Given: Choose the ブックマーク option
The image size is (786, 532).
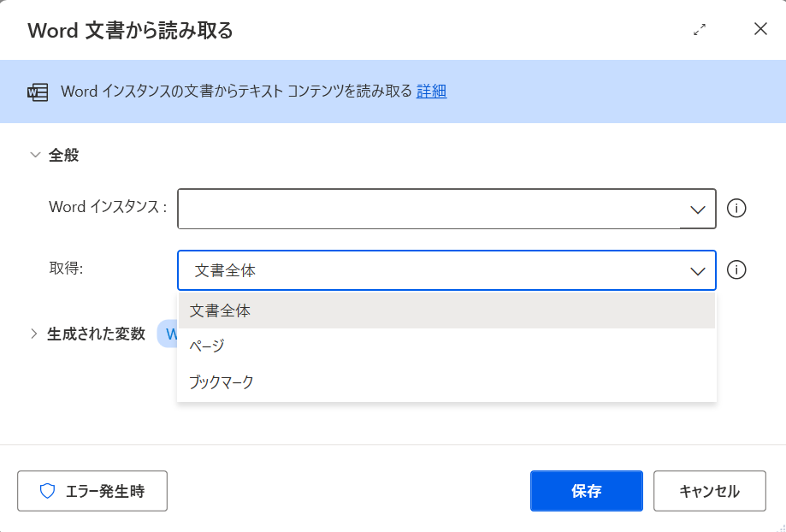Looking at the screenshot, I should coord(446,382).
